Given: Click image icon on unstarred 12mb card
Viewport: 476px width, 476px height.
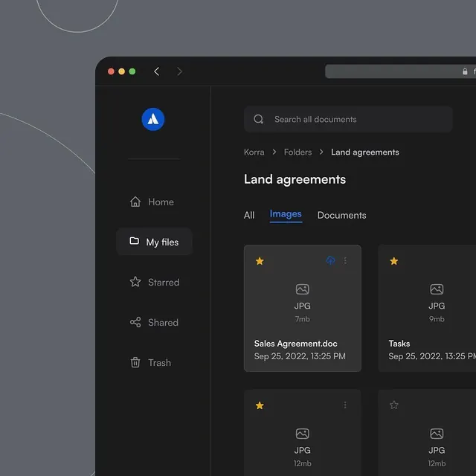Looking at the screenshot, I should tap(437, 434).
